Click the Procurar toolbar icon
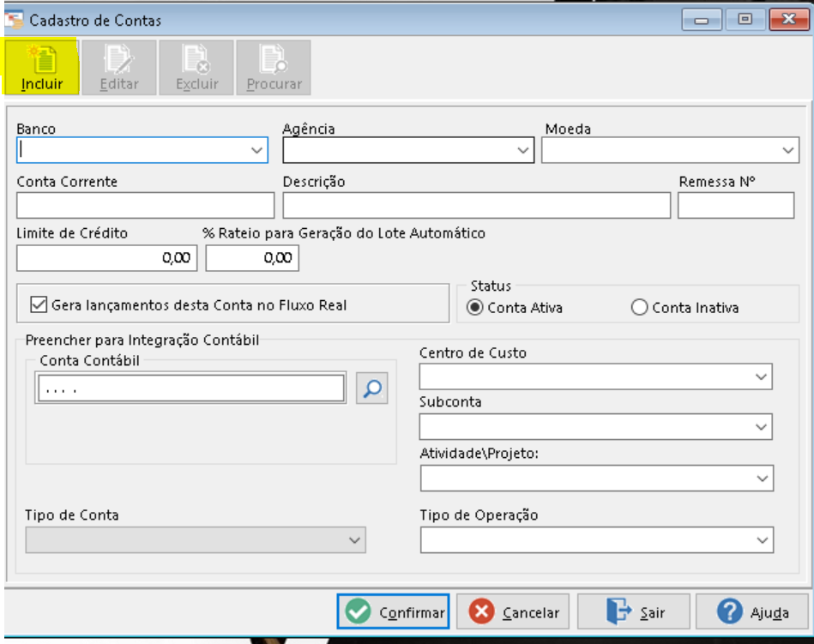This screenshot has height=644, width=814. [x=274, y=68]
